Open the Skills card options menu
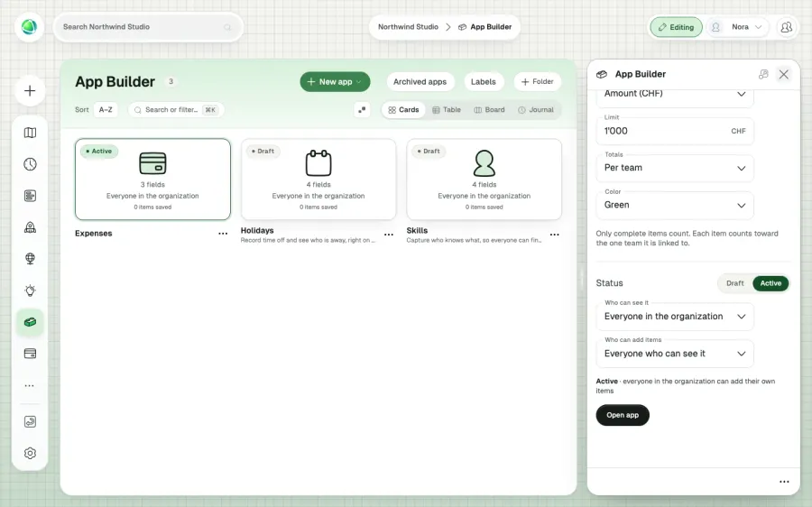The width and height of the screenshot is (812, 507). pyautogui.click(x=554, y=235)
